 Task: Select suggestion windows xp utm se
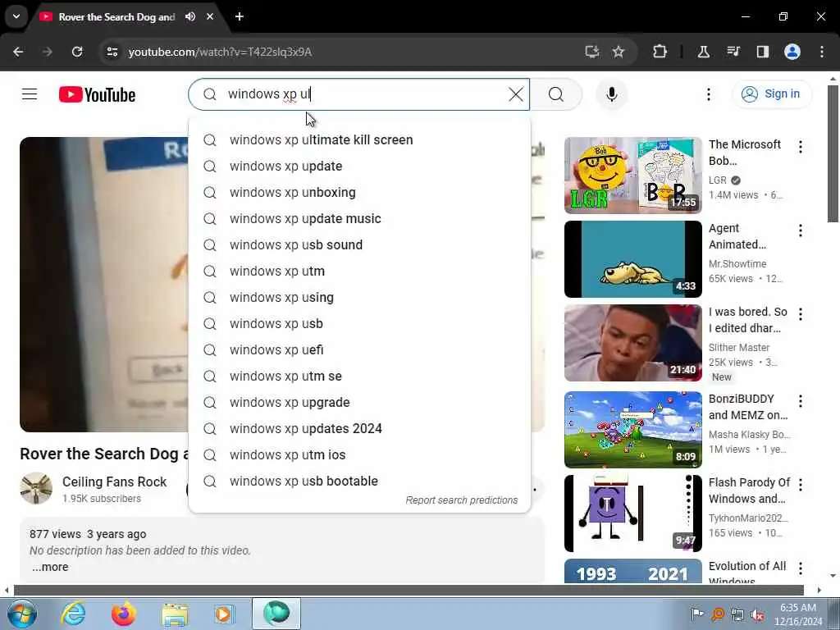click(x=359, y=376)
